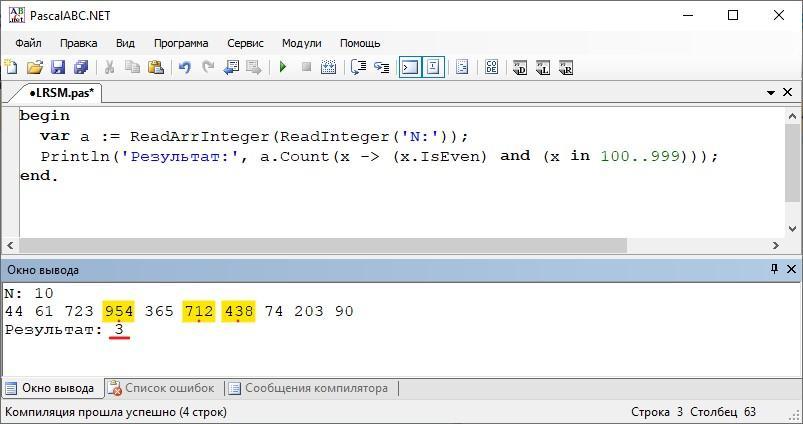The width and height of the screenshot is (803, 424).
Task: Click the editor vertical scrollbar thumb
Action: [x=792, y=162]
